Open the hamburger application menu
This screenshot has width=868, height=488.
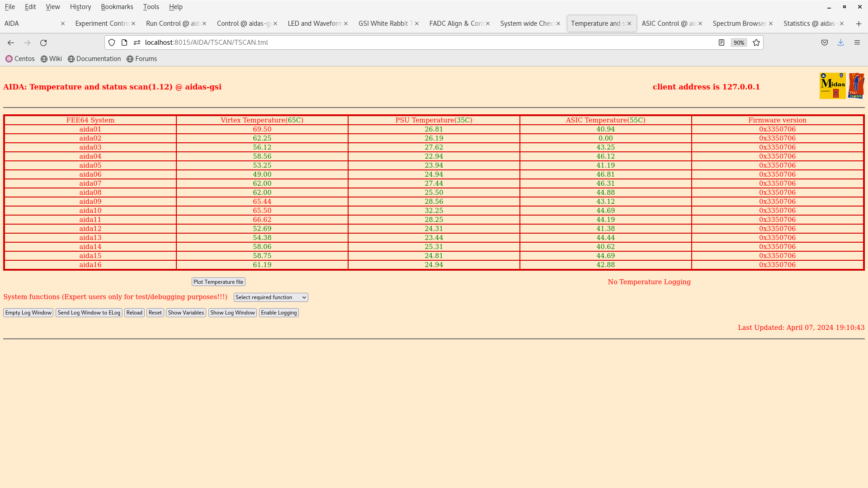(857, 42)
